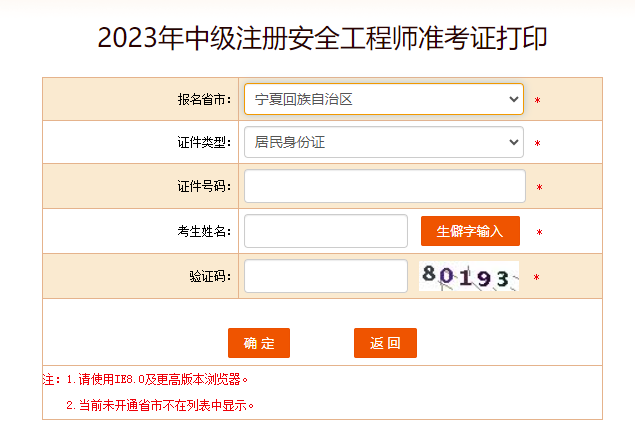
Task: Click the red asterisk beside captcha image
Action: point(536,278)
